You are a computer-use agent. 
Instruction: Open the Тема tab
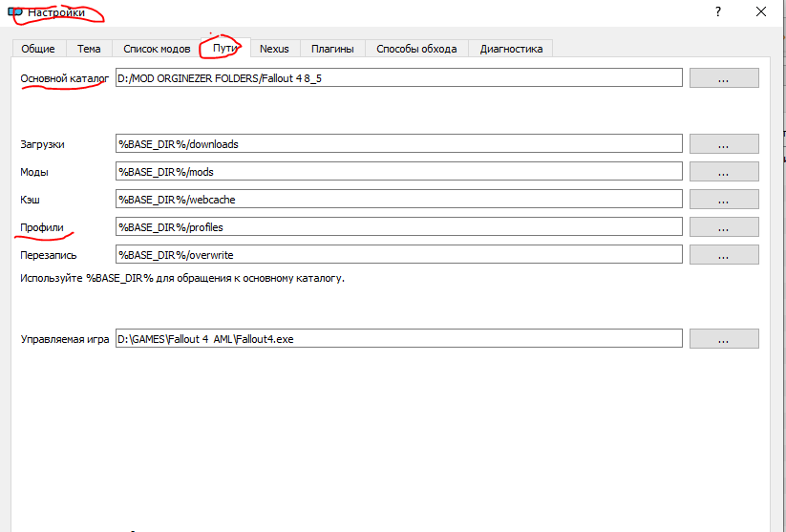pyautogui.click(x=89, y=49)
